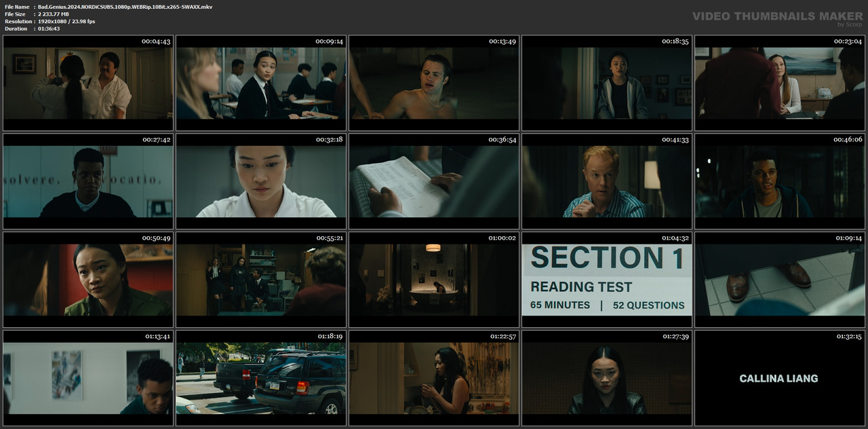868x429 pixels.
Task: Select the papers frame at 00:36:54
Action: [x=434, y=181]
